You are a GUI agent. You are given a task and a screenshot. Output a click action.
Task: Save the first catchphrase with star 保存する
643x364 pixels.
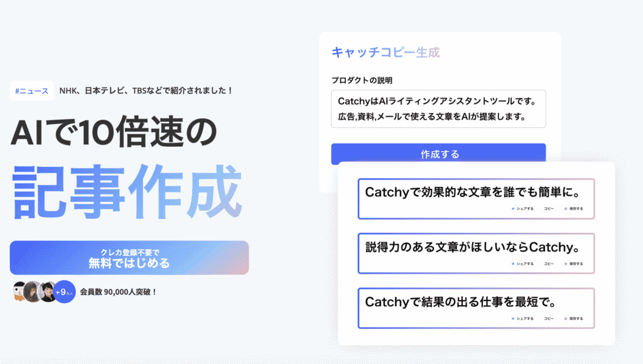pyautogui.click(x=573, y=208)
